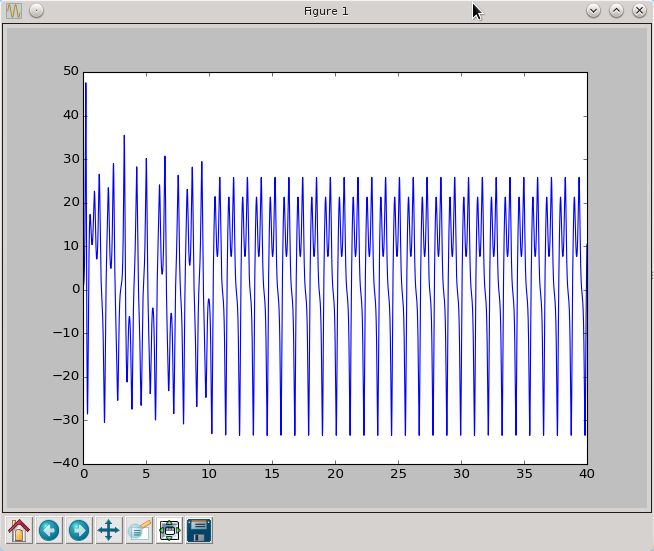Open the window menu from the title bar app icon
This screenshot has height=551, width=654.
pyautogui.click(x=14, y=11)
